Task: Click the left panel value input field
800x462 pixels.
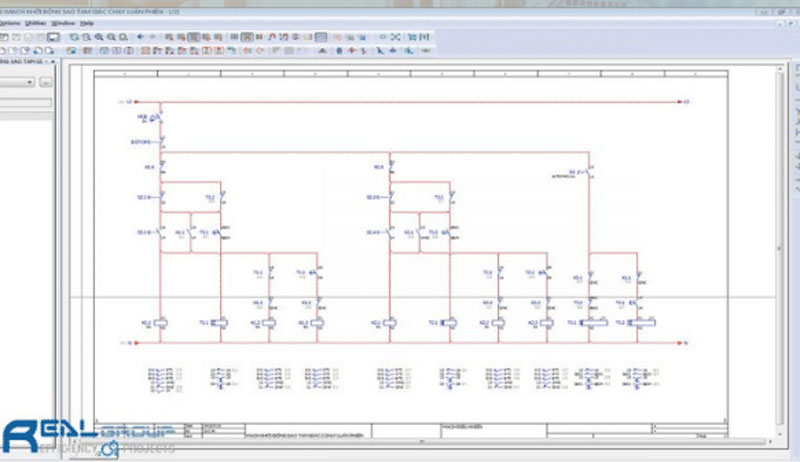Action: [26, 103]
